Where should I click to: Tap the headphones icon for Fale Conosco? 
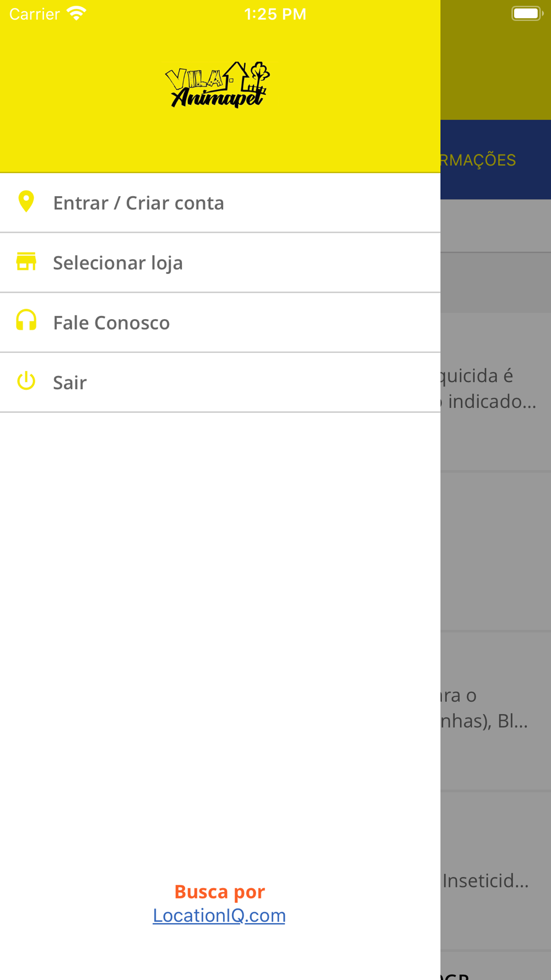[x=26, y=321]
